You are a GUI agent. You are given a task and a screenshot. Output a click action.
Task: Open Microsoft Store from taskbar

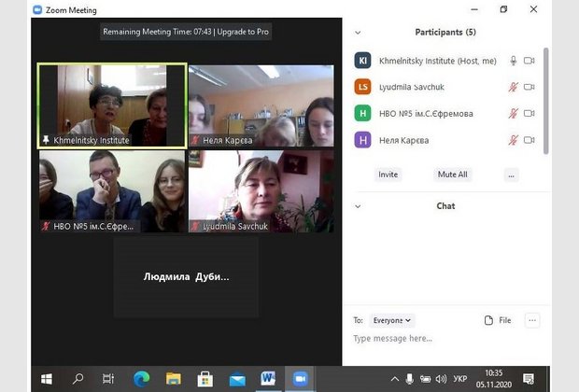(205, 379)
